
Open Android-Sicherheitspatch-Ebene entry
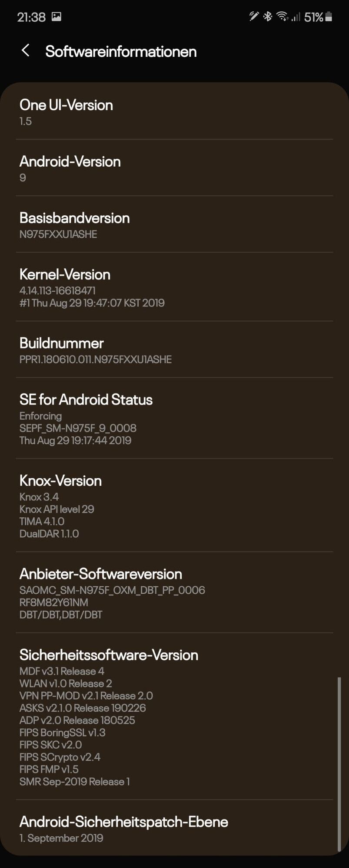tap(174, 828)
